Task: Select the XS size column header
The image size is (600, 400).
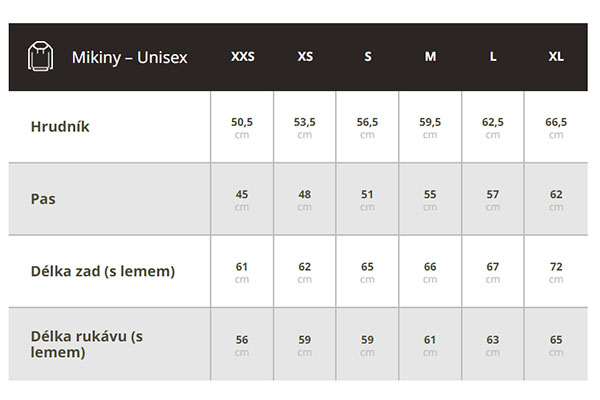Action: point(305,57)
